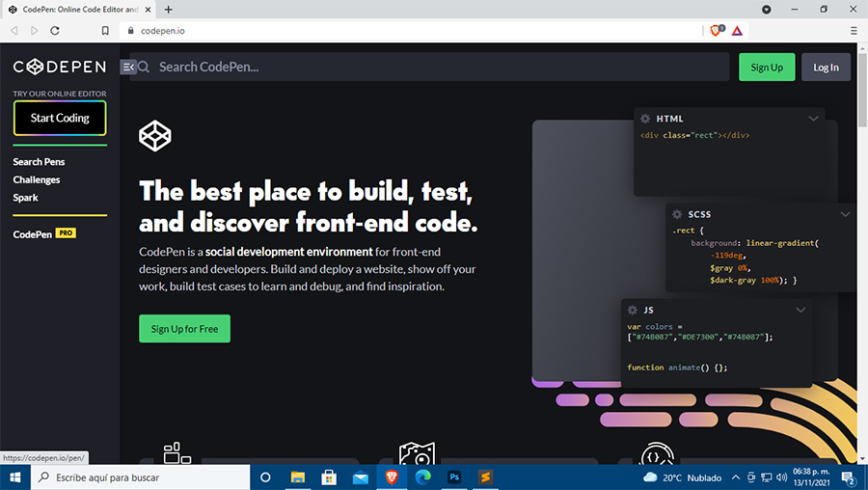Open Sublime Text from the taskbar
Viewport: 868px width, 490px height.
click(485, 477)
